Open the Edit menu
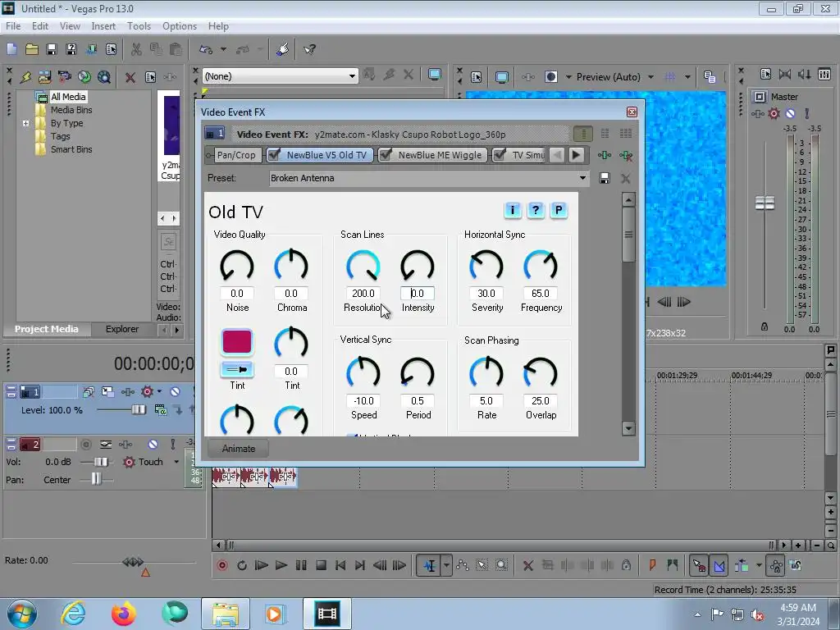This screenshot has width=840, height=630. coord(40,26)
